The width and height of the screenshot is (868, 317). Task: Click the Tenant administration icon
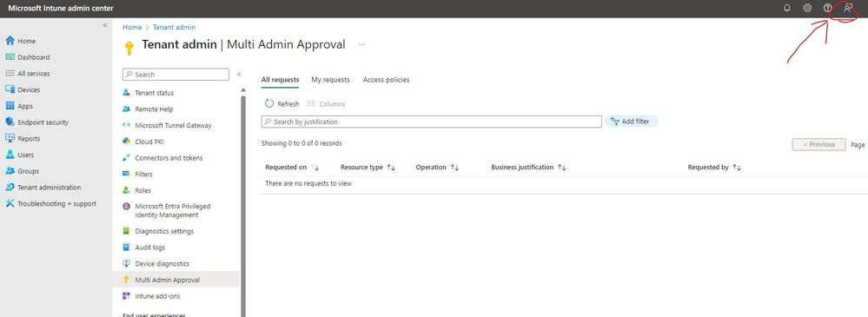pyautogui.click(x=10, y=187)
